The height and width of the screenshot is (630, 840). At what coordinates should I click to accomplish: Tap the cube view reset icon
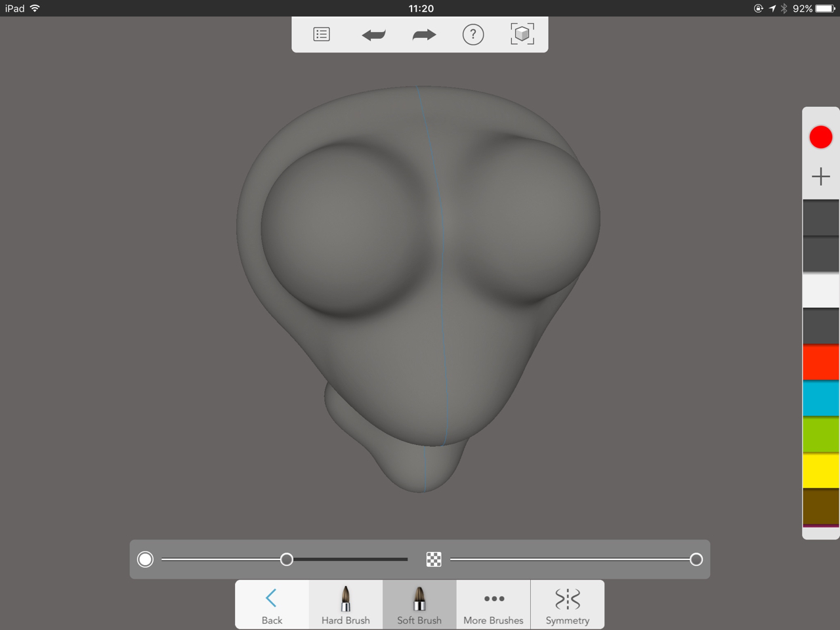(x=522, y=34)
